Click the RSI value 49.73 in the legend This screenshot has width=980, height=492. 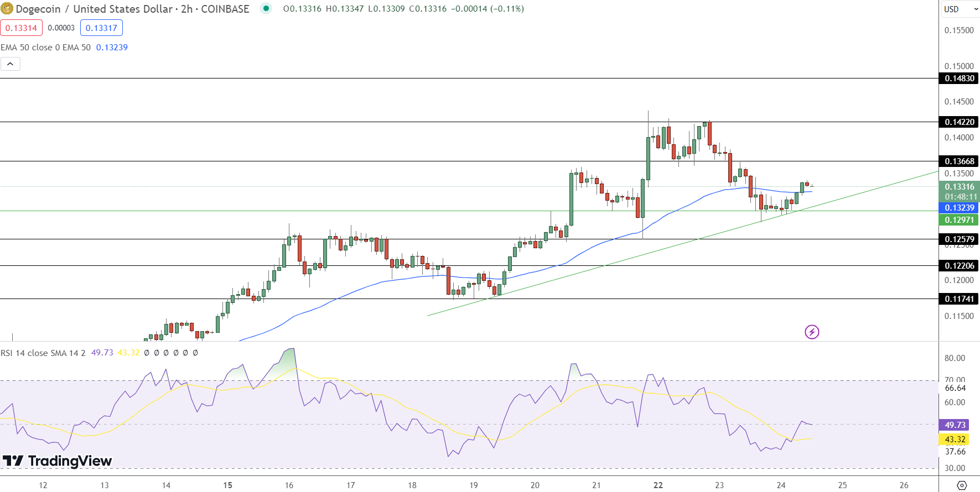(102, 353)
